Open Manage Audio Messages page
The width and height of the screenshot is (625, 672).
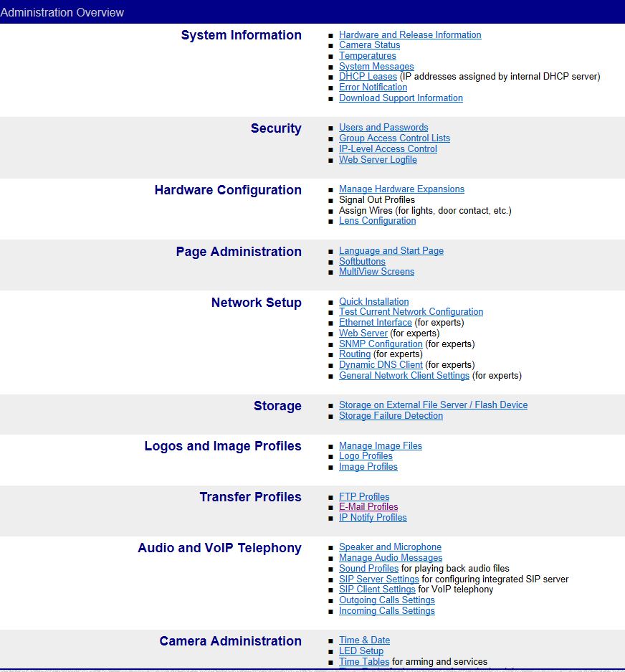[391, 558]
